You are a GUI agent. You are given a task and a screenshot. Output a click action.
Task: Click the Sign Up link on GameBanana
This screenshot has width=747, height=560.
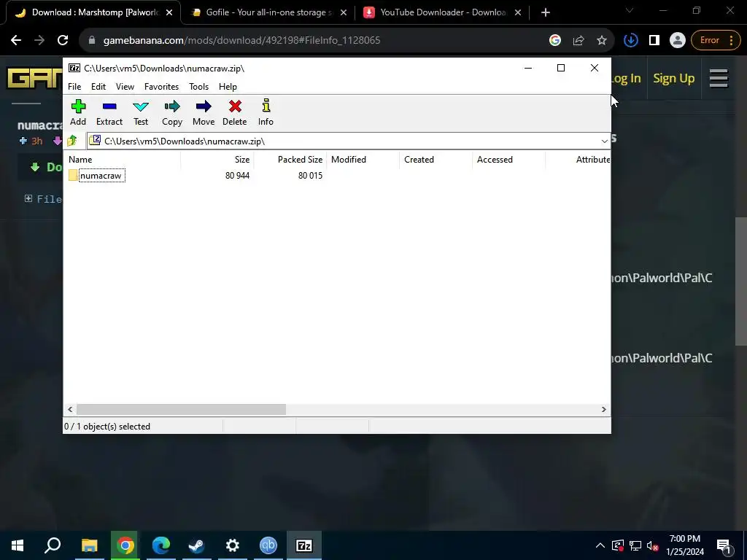673,78
